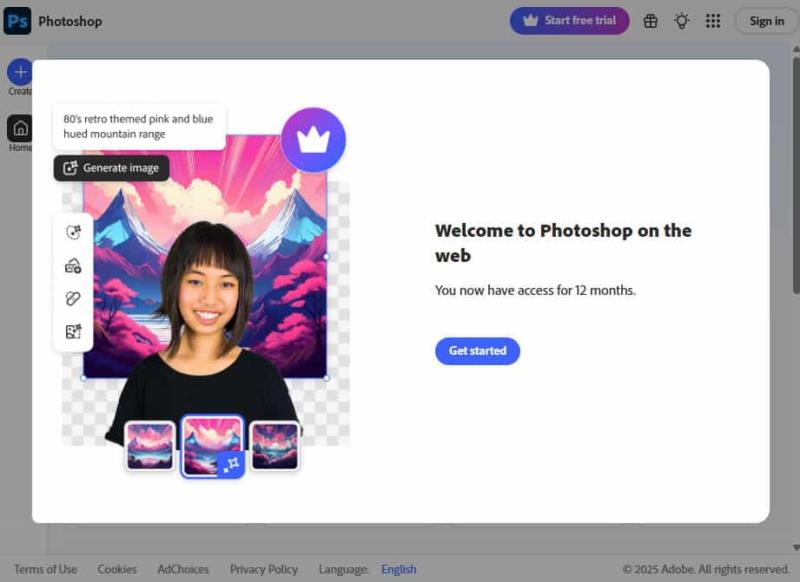
Task: Open the discover lightbulb icon
Action: click(x=681, y=20)
